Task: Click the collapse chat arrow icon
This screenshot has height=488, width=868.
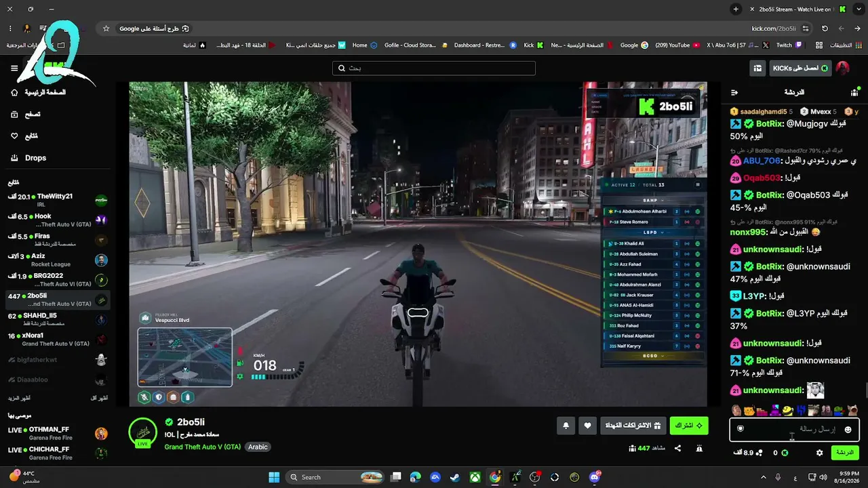Action: pos(734,92)
